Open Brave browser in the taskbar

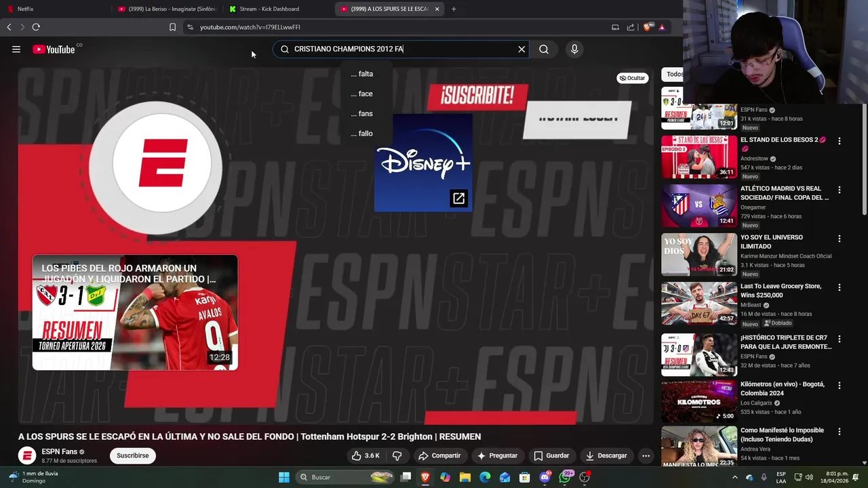[425, 477]
